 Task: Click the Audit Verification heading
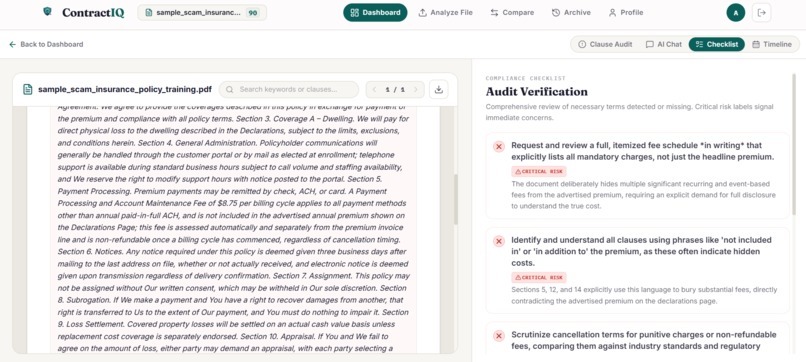[537, 92]
